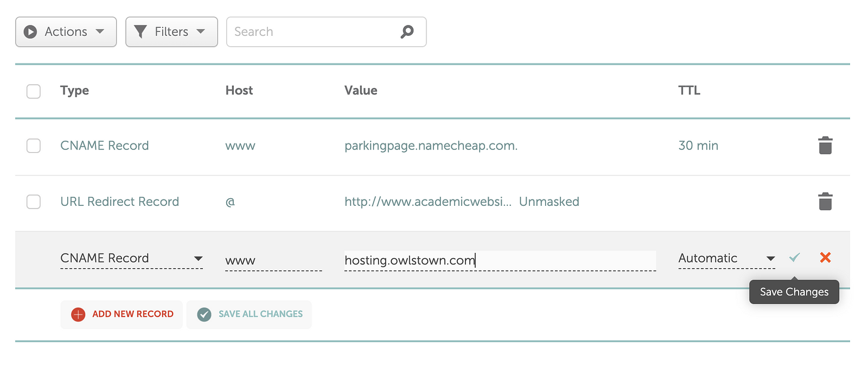Click the 30 min TTL value
The height and width of the screenshot is (365, 868).
698,146
